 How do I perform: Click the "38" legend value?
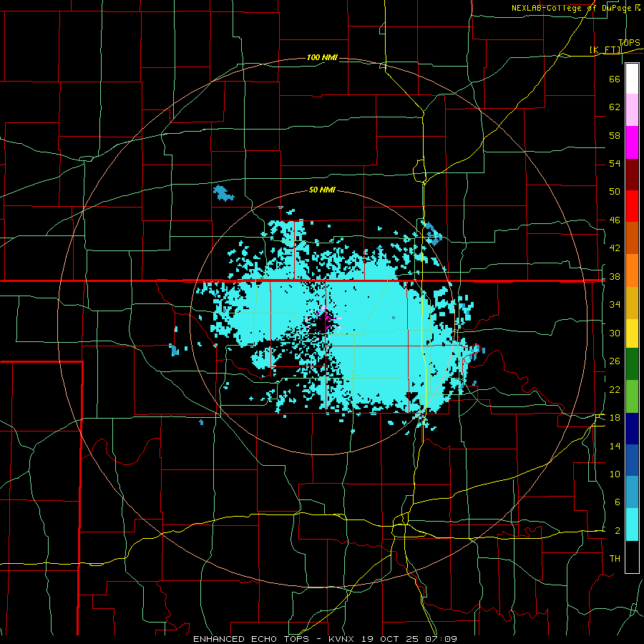coord(615,276)
